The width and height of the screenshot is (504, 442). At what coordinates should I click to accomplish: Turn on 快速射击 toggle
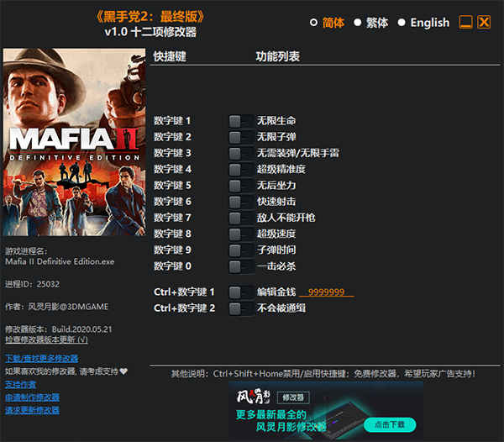click(241, 202)
